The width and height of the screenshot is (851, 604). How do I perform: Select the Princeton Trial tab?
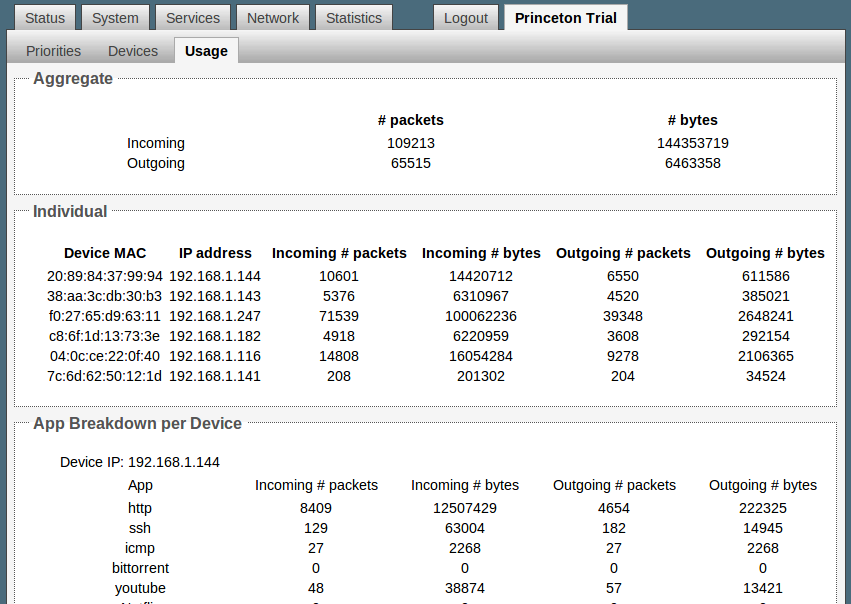coord(566,18)
